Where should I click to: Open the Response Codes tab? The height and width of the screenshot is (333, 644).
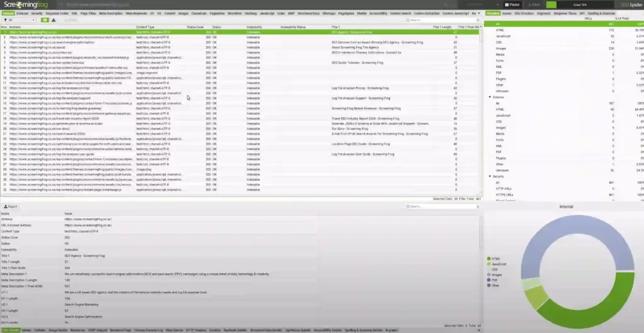57,13
